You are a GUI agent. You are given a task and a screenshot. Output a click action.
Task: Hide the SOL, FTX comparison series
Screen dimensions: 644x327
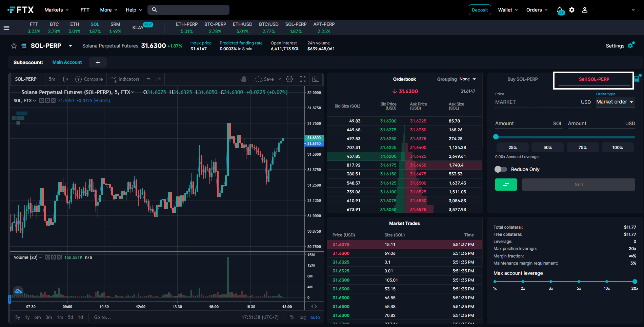pos(42,100)
